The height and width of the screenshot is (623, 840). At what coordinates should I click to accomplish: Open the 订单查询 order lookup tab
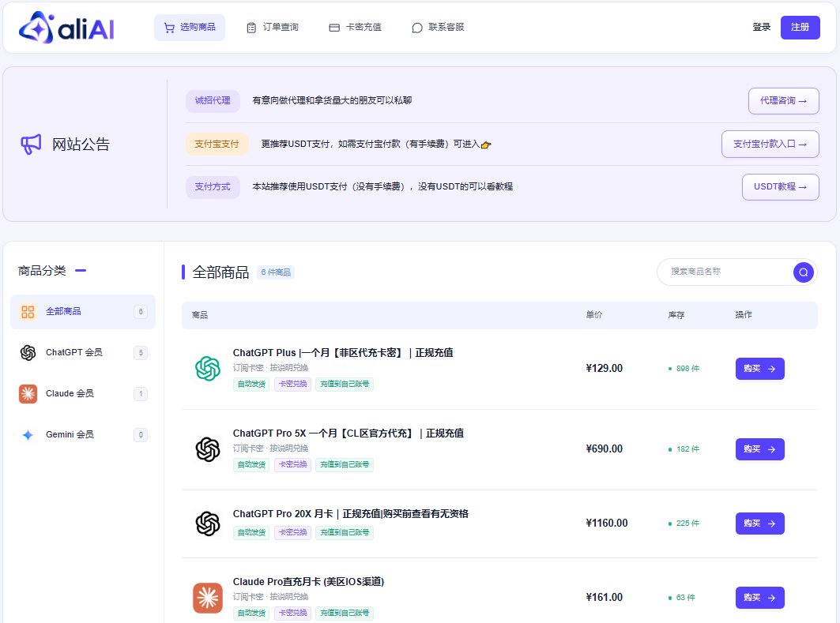point(272,28)
